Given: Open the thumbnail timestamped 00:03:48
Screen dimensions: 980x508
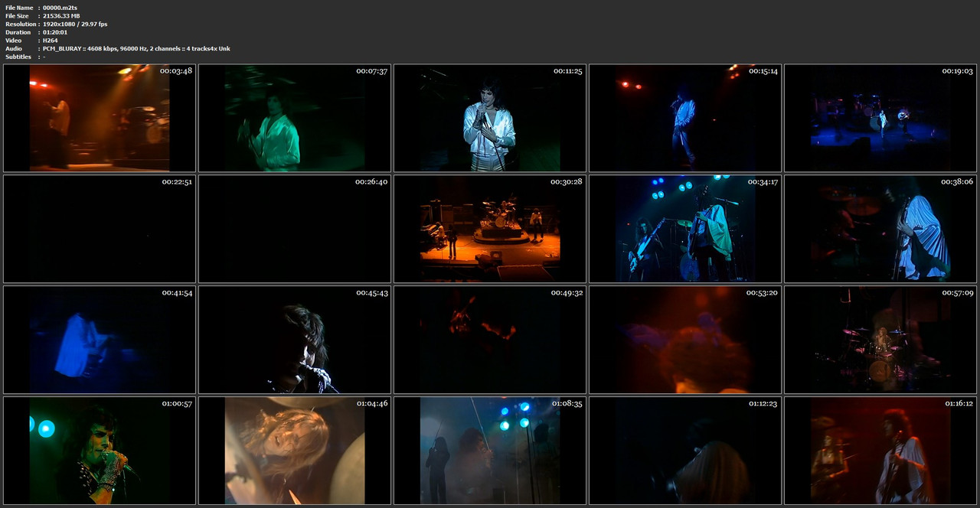Looking at the screenshot, I should pos(100,118).
